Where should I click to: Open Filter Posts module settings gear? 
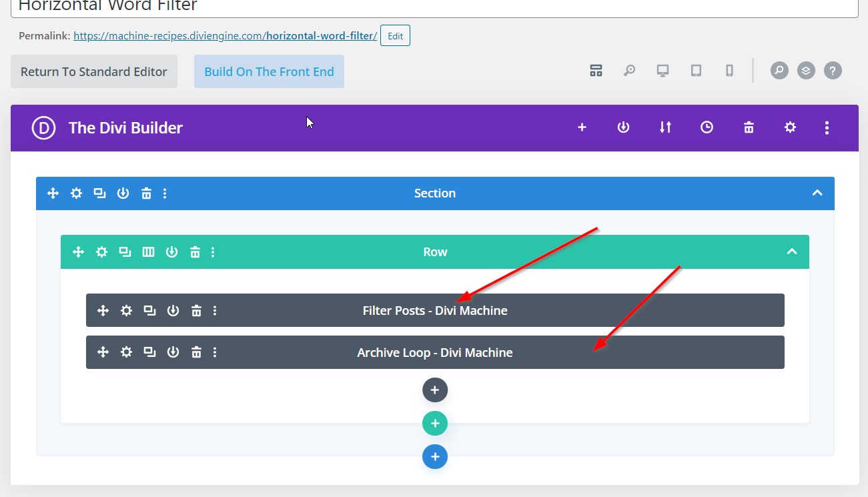pyautogui.click(x=126, y=311)
